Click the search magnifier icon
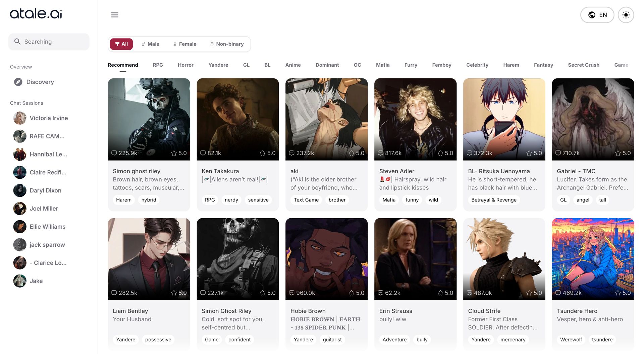The height and width of the screenshot is (354, 644). point(18,42)
